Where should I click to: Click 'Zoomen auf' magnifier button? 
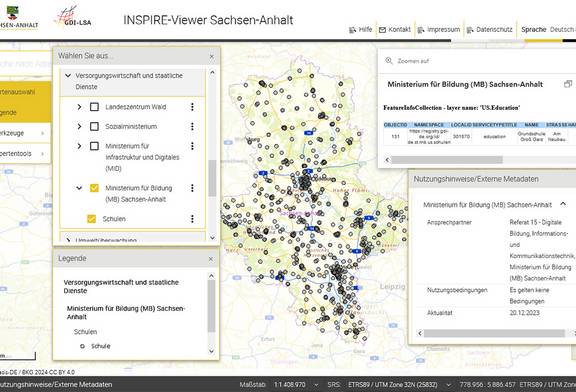point(389,61)
